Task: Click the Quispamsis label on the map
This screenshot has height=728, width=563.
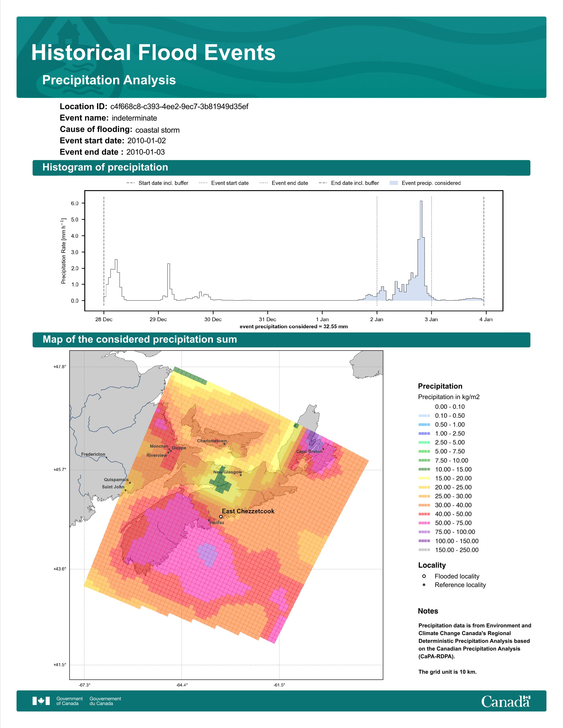Action: click(x=116, y=479)
